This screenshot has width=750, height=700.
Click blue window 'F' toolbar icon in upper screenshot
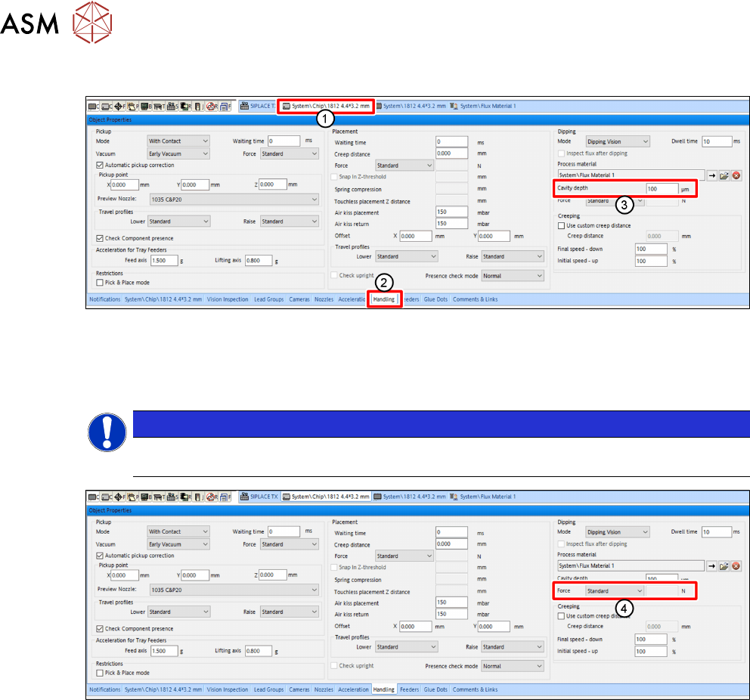(x=225, y=106)
